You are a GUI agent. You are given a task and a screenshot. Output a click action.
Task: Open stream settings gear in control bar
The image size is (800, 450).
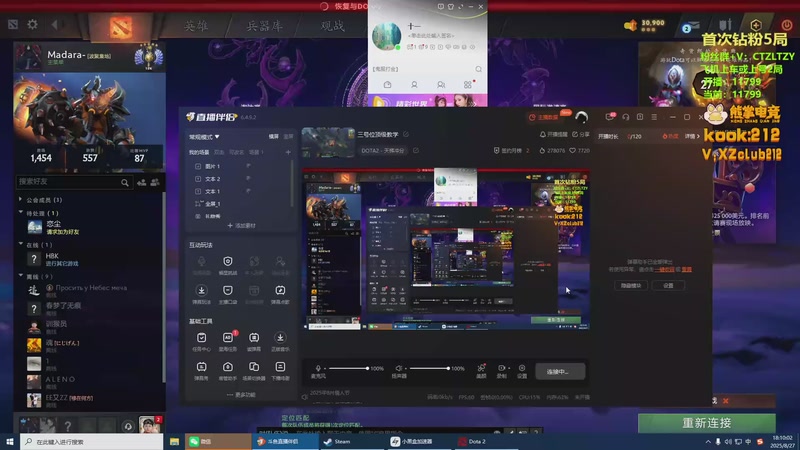point(522,370)
